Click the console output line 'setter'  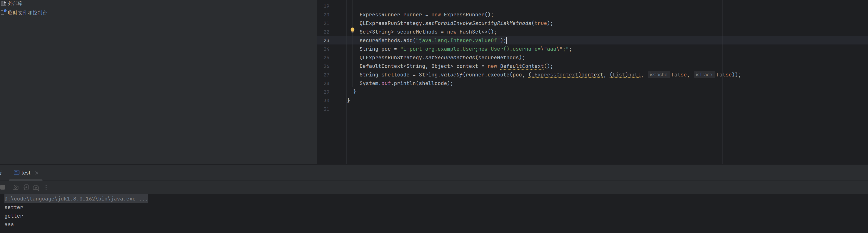click(x=14, y=208)
